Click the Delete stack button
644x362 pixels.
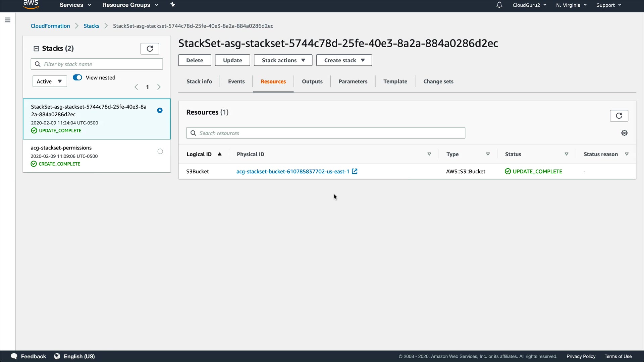click(x=195, y=60)
